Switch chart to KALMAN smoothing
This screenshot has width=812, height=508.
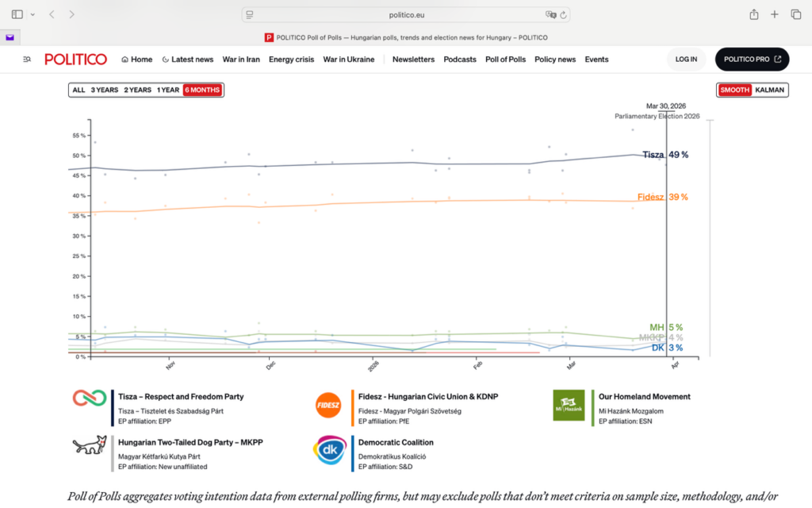coord(769,90)
